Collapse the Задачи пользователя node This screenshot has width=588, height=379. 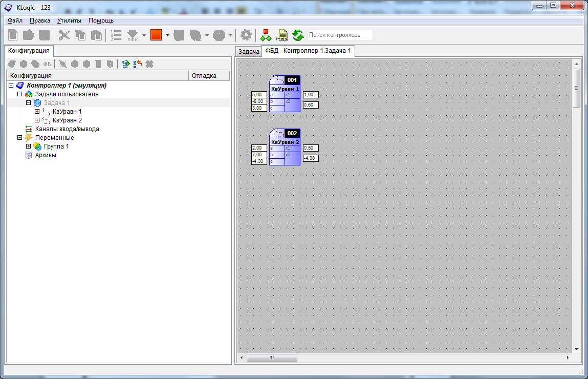click(20, 94)
